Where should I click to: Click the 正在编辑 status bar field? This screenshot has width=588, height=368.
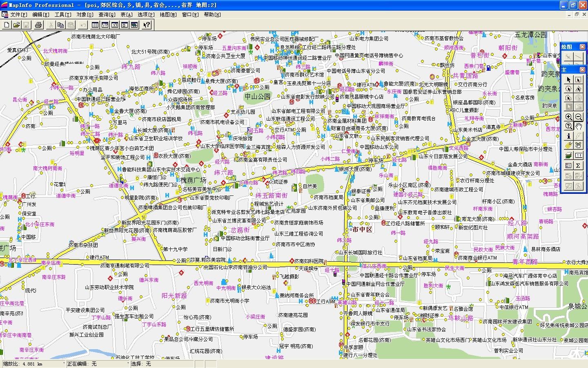tap(98, 364)
